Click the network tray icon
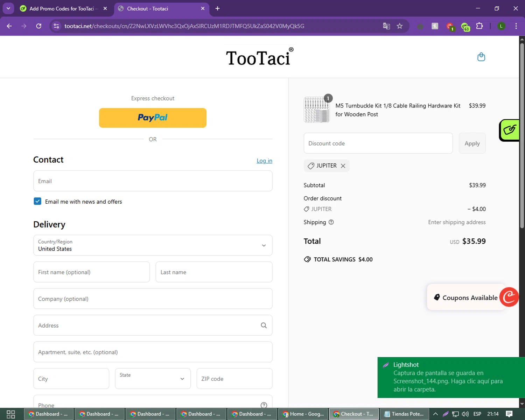Viewport: 525px width, 420px height. (x=455, y=414)
